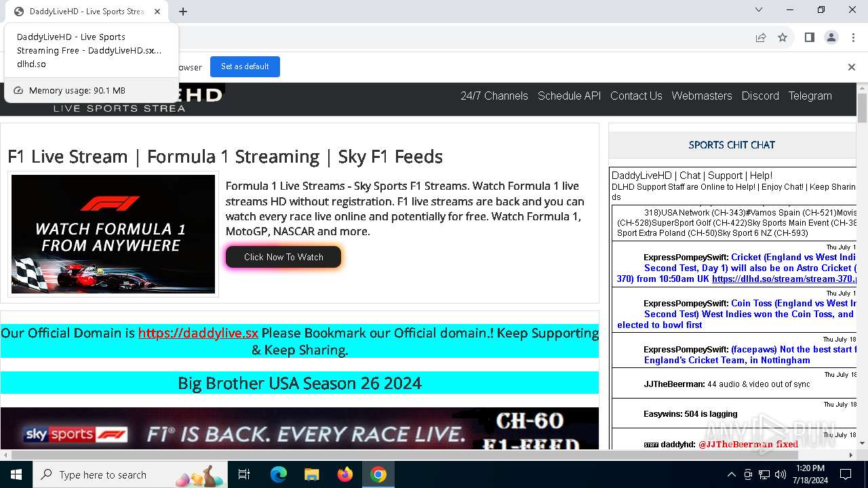The image size is (868, 488).
Task: Click Big Brother USA Season 26 heading
Action: (300, 383)
